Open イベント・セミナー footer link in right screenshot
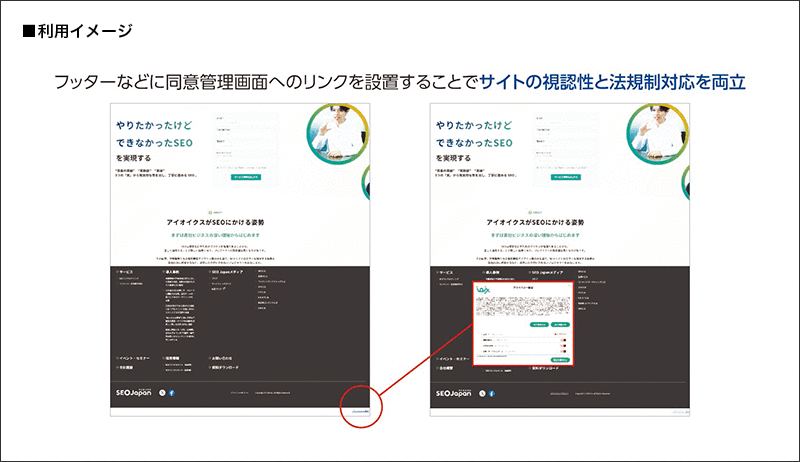The width and height of the screenshot is (800, 462). [453, 359]
